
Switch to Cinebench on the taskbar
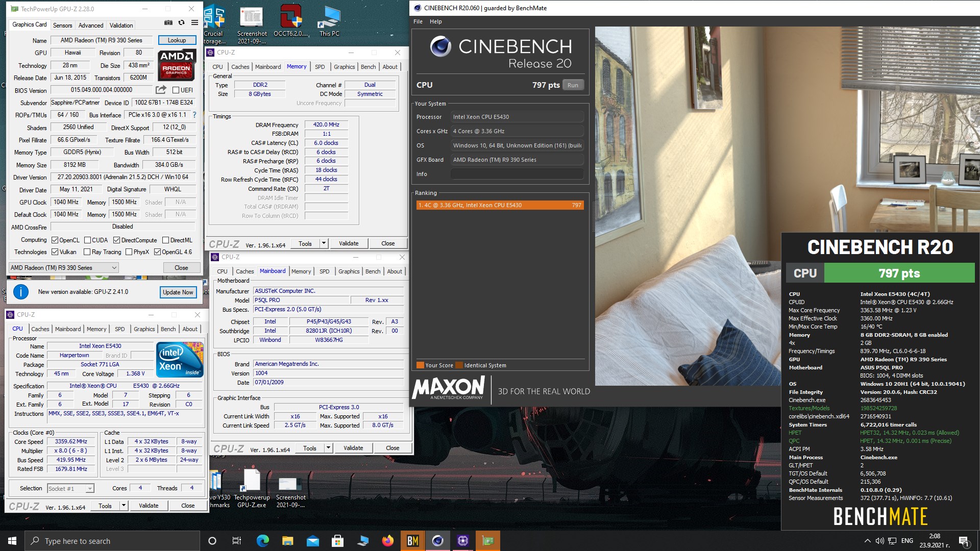[x=437, y=541]
